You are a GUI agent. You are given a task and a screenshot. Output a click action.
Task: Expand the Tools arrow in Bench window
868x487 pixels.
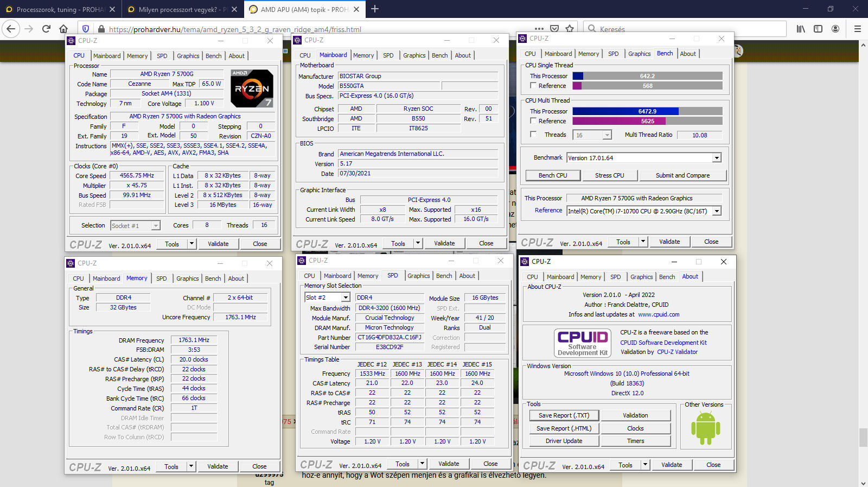(x=643, y=242)
